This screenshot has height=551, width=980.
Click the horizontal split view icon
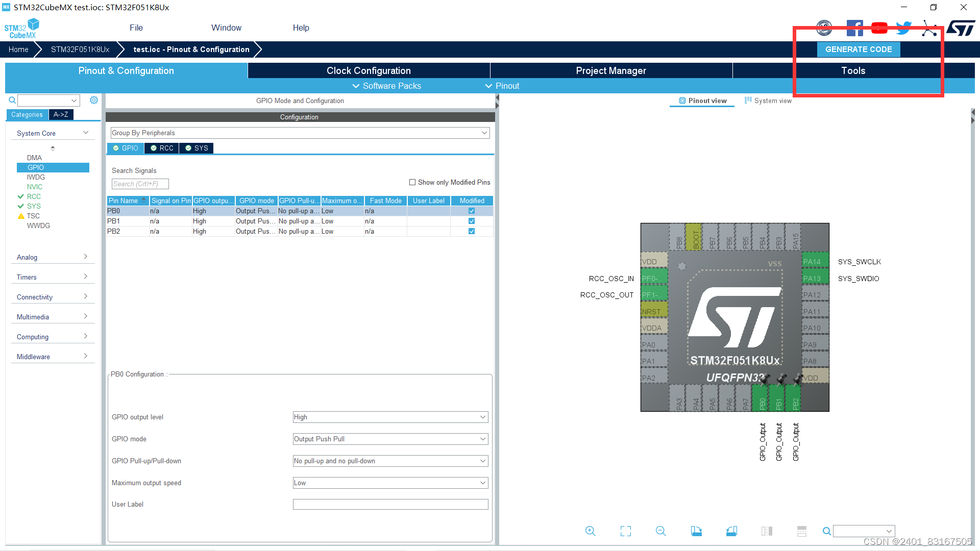[802, 531]
